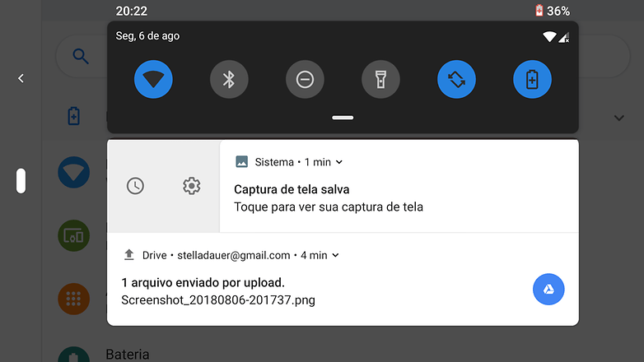The height and width of the screenshot is (362, 644).
Task: Open search magnifier in Settings
Action: tap(81, 56)
